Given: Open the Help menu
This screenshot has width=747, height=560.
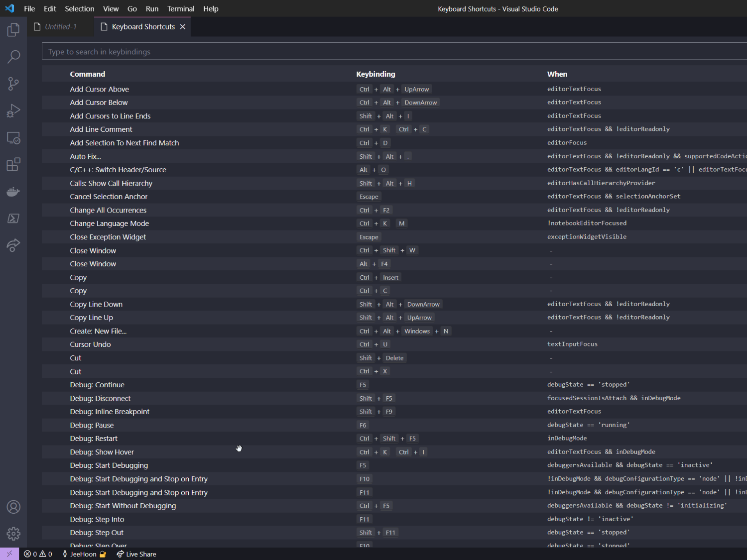Looking at the screenshot, I should pyautogui.click(x=211, y=8).
